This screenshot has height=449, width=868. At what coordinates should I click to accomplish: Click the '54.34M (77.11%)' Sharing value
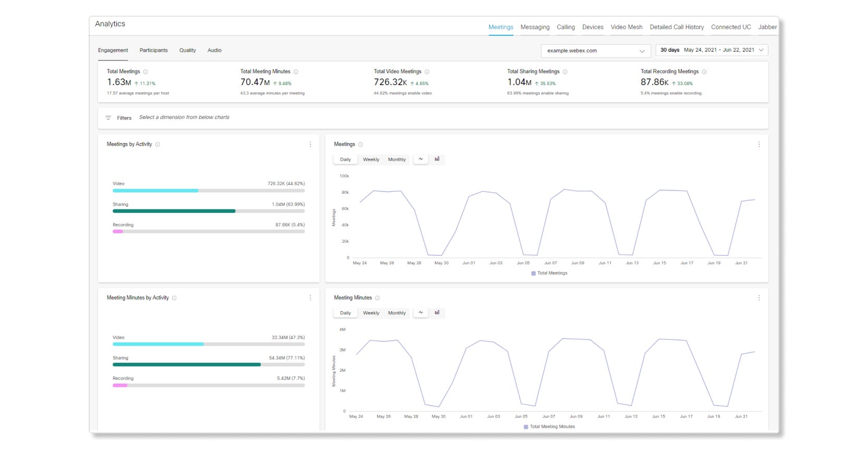pos(287,358)
